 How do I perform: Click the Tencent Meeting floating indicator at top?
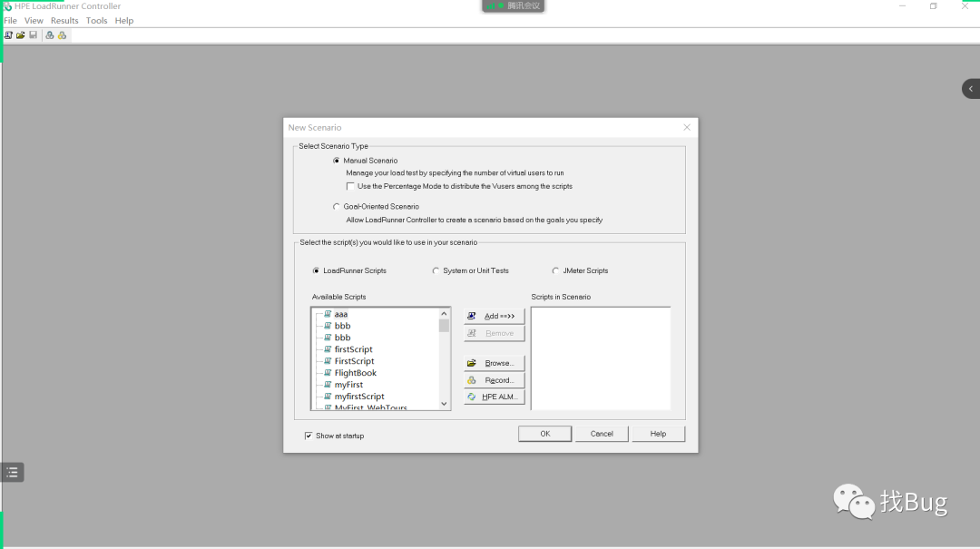(x=514, y=6)
